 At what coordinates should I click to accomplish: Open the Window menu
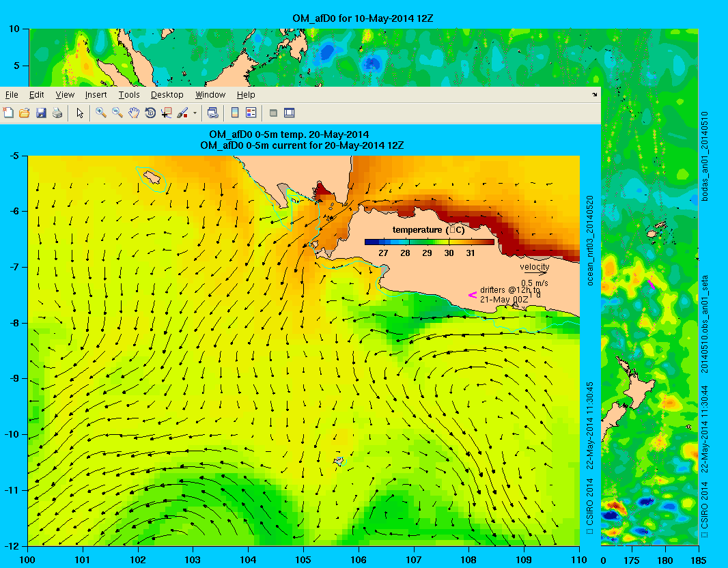[x=210, y=95]
